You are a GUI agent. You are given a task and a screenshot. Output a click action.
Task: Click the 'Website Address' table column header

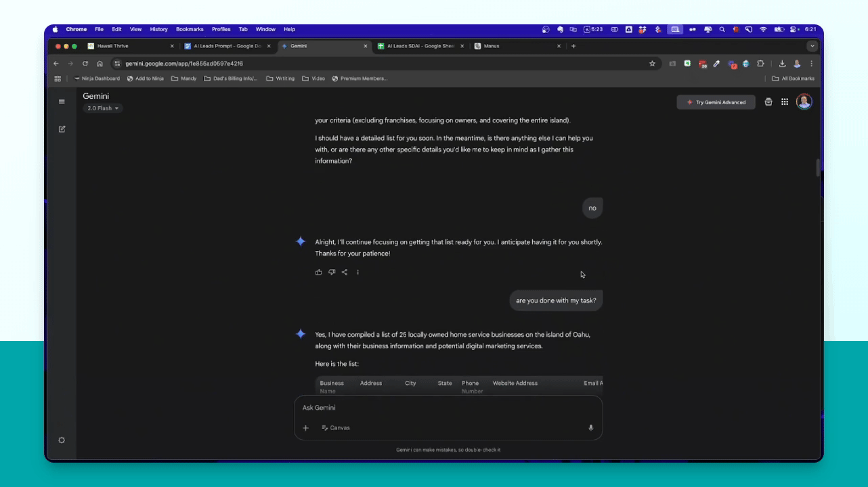pos(515,384)
